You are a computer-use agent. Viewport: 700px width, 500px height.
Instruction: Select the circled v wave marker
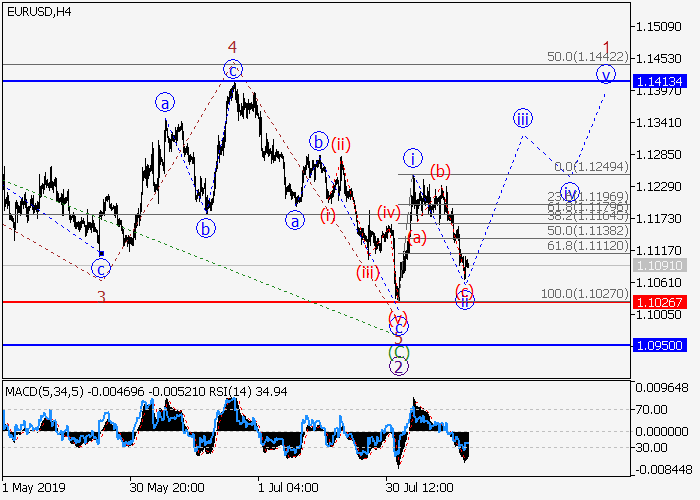tap(605, 74)
